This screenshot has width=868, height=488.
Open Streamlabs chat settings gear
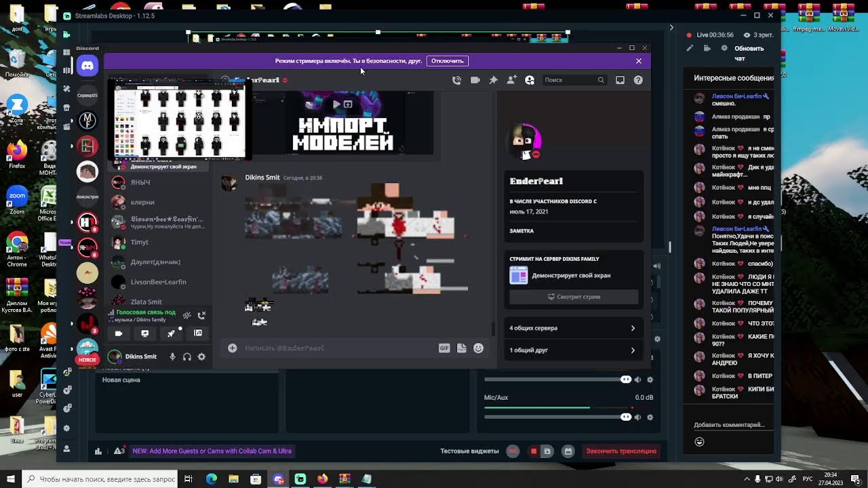(x=724, y=48)
